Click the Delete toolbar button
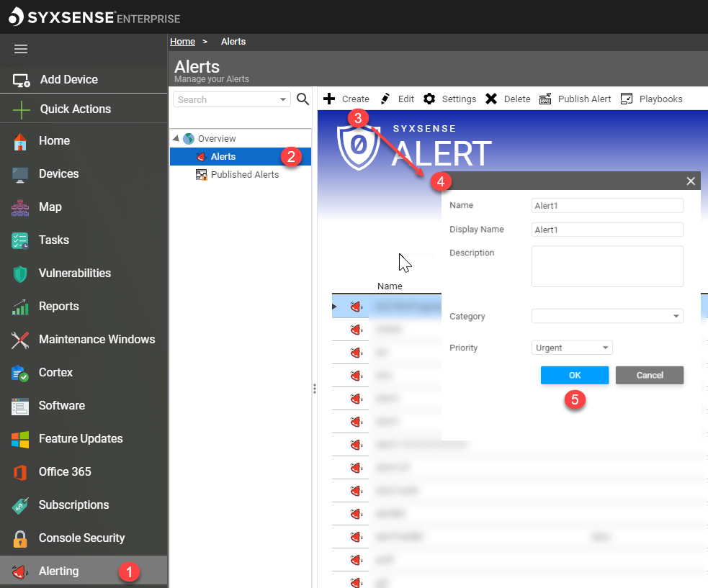This screenshot has height=588, width=708. coord(508,99)
